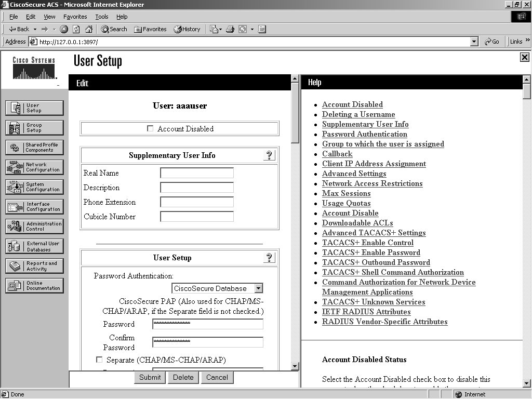532x399 pixels.
Task: Click help icon for Supplementary User Info
Action: point(270,155)
